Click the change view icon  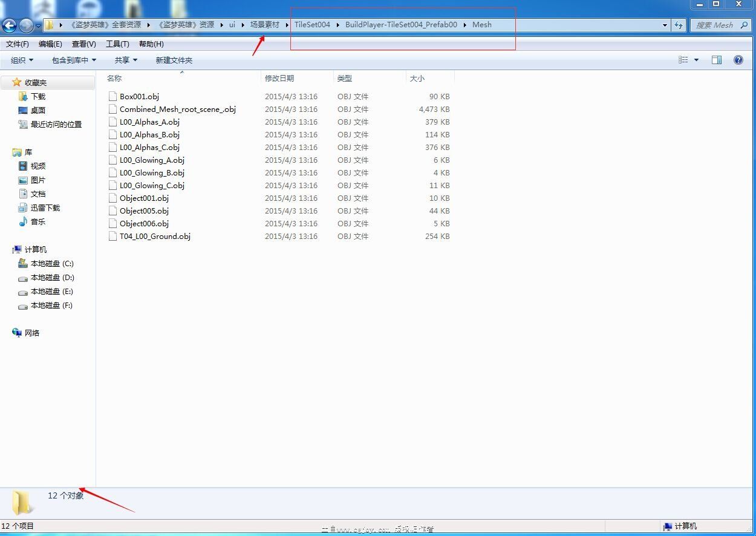click(x=683, y=60)
